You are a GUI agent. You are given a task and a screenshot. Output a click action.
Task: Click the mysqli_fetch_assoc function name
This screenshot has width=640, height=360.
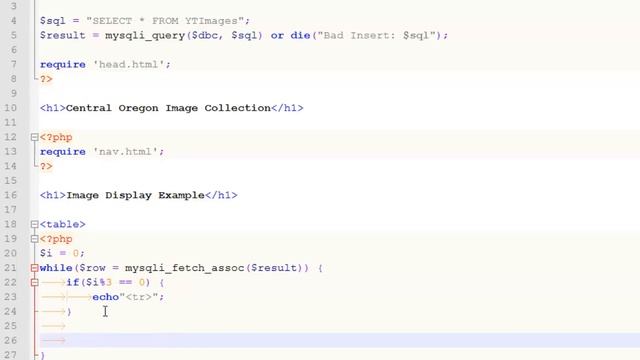[184, 268]
